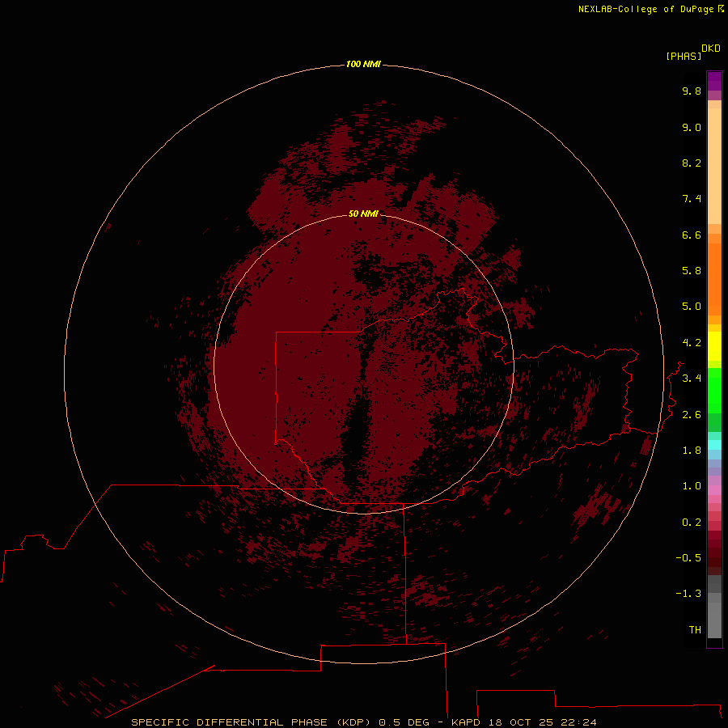
Task: Click the -0.5 color scale value
Action: (688, 558)
